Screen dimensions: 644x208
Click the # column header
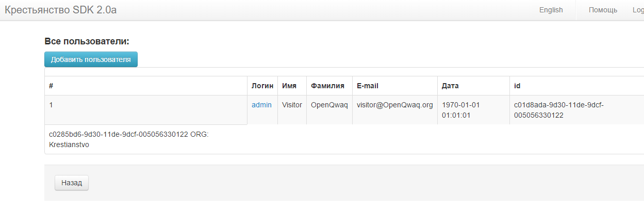146,86
